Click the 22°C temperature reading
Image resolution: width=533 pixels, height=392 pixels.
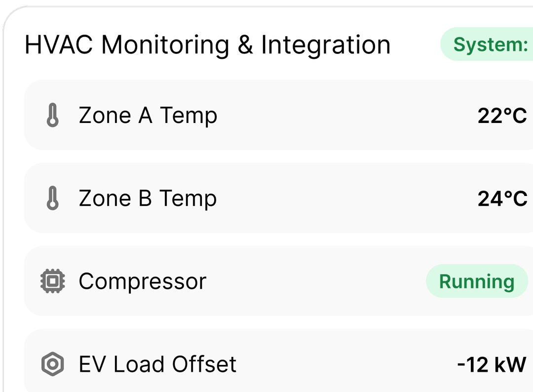(x=502, y=116)
